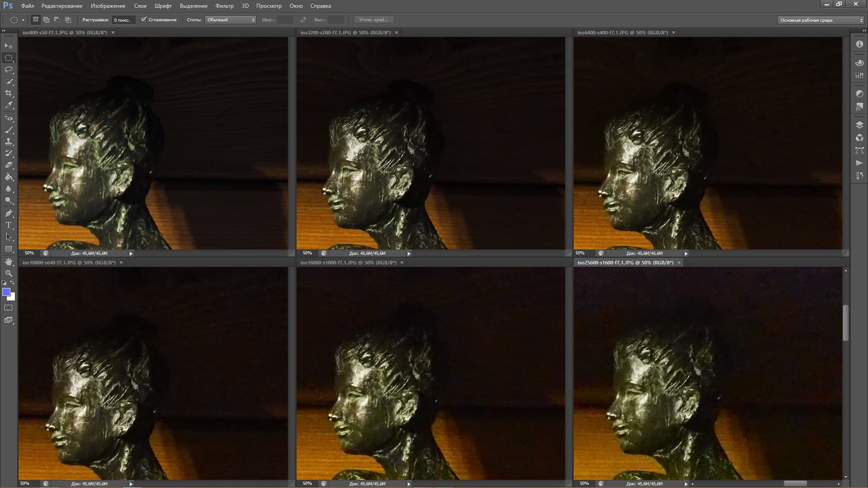Pick the Eyedropper tool
868x488 pixels.
[x=9, y=105]
